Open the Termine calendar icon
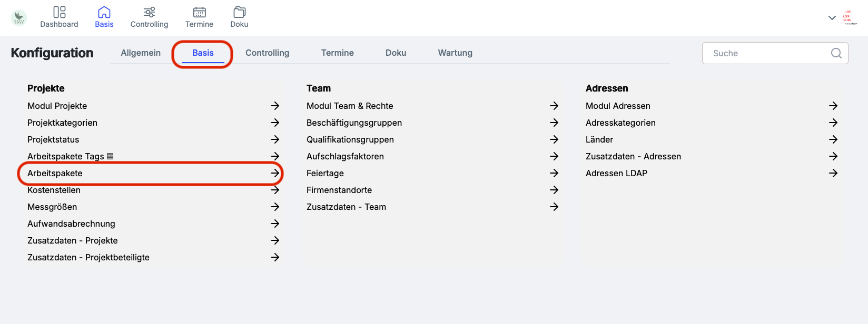The height and width of the screenshot is (324, 868). pos(199,12)
